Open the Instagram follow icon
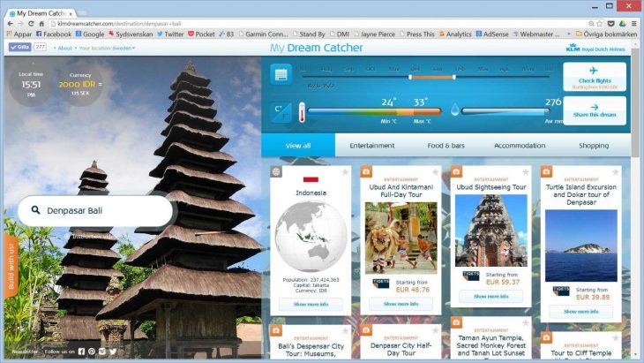The height and width of the screenshot is (363, 644). 102,352
